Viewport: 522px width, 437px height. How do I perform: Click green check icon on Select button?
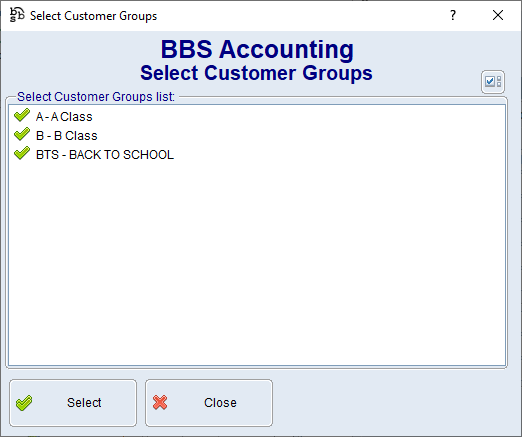click(x=24, y=403)
